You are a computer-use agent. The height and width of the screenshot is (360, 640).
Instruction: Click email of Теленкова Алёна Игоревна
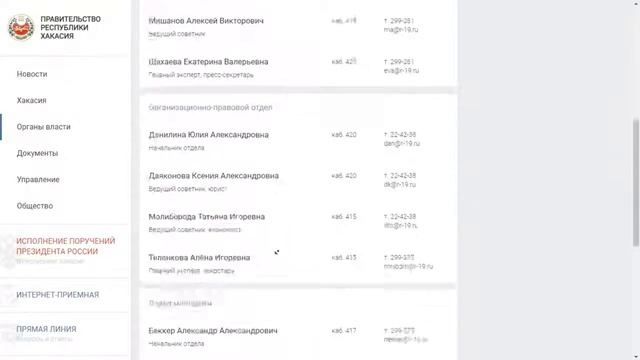click(408, 267)
